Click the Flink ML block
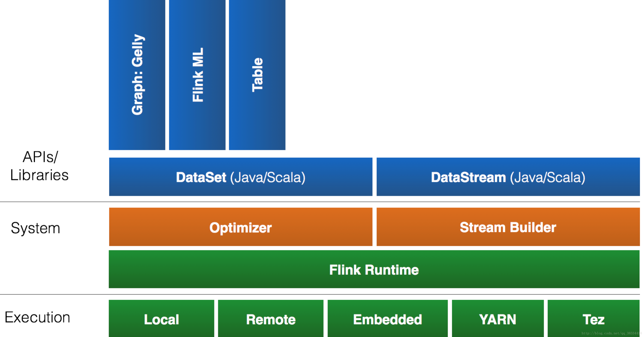This screenshot has height=337, width=644. pos(197,75)
